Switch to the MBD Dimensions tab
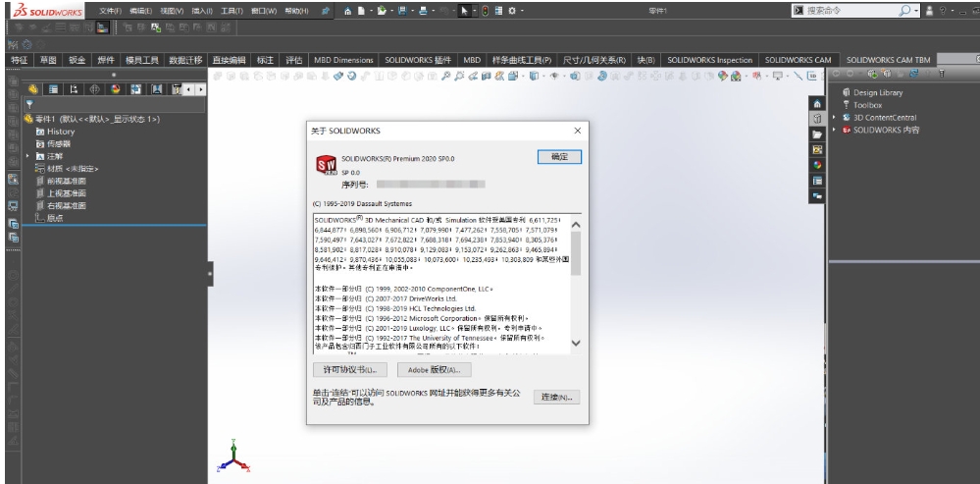The width and height of the screenshot is (980, 484). (x=343, y=60)
